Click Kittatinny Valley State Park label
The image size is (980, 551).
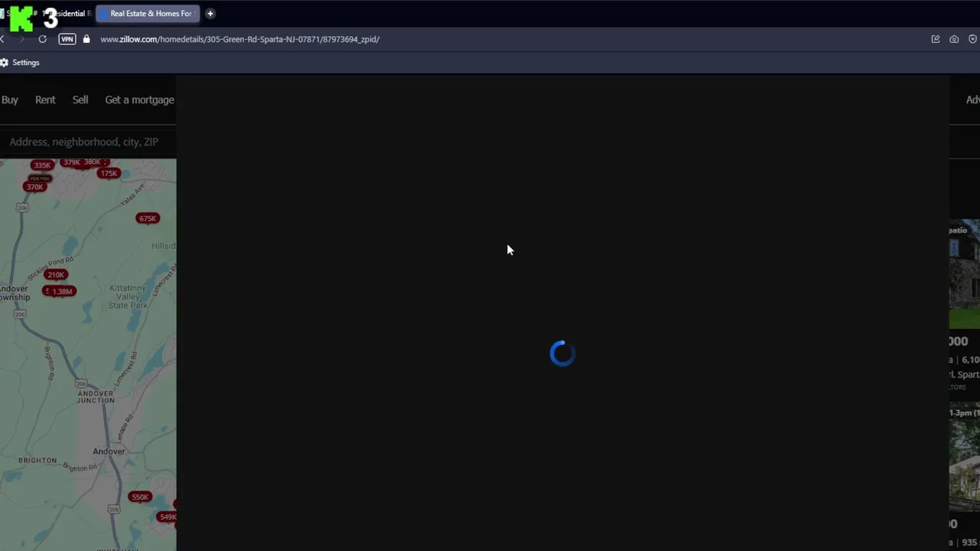(128, 297)
